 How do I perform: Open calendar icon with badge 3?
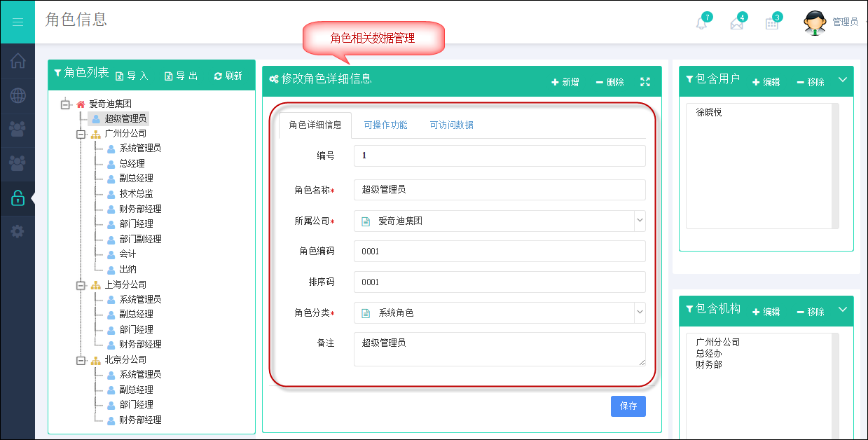click(x=772, y=22)
